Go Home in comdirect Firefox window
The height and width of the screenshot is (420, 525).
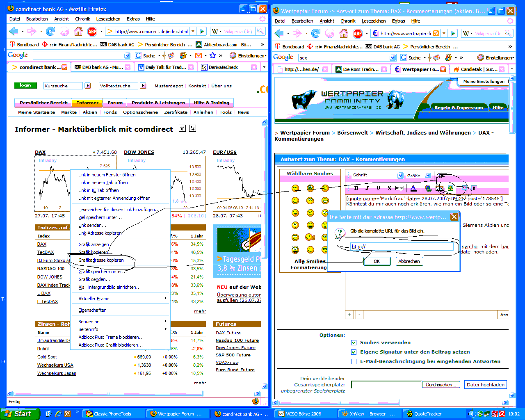78,31
